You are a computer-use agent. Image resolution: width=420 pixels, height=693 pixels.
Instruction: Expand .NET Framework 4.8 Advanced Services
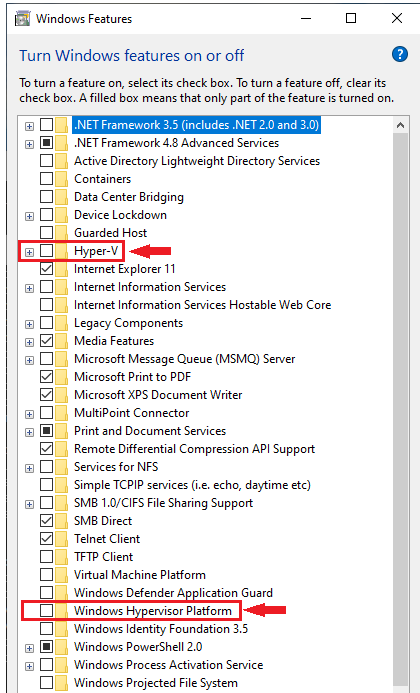pyautogui.click(x=29, y=145)
